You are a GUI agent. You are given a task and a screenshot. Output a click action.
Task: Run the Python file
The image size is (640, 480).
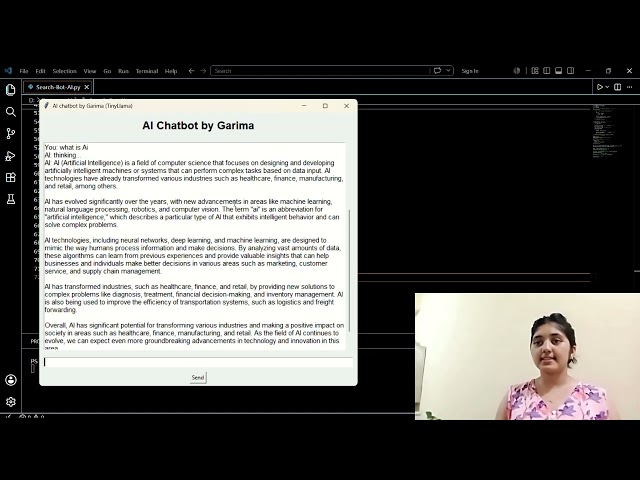click(x=600, y=87)
